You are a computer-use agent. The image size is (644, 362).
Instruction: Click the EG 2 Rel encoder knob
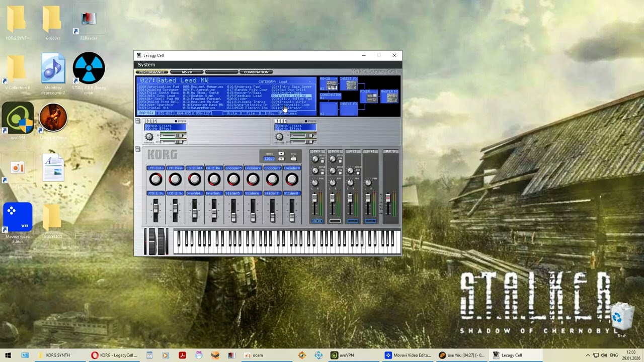[214, 179]
